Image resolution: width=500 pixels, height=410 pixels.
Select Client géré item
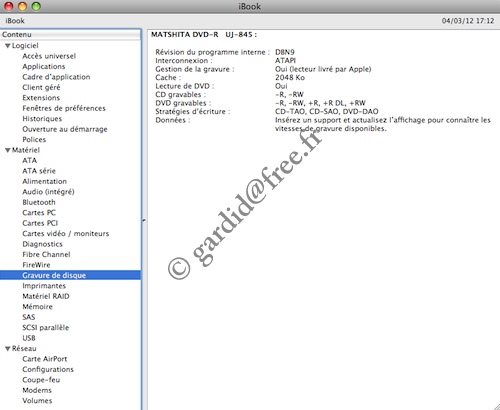41,87
